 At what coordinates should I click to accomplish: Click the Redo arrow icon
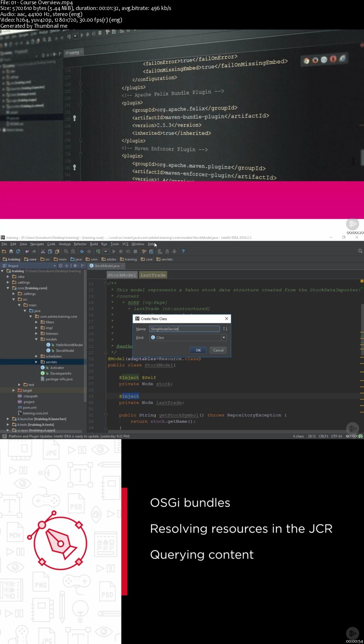point(34,251)
